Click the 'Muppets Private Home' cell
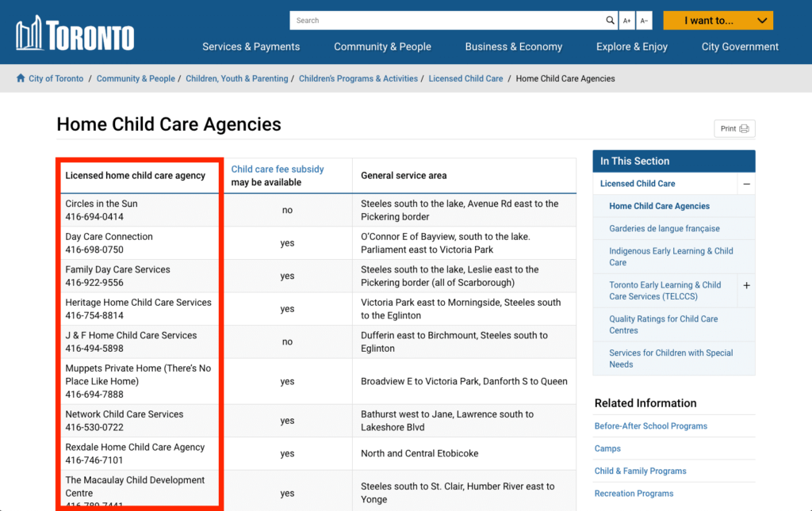 (140, 381)
